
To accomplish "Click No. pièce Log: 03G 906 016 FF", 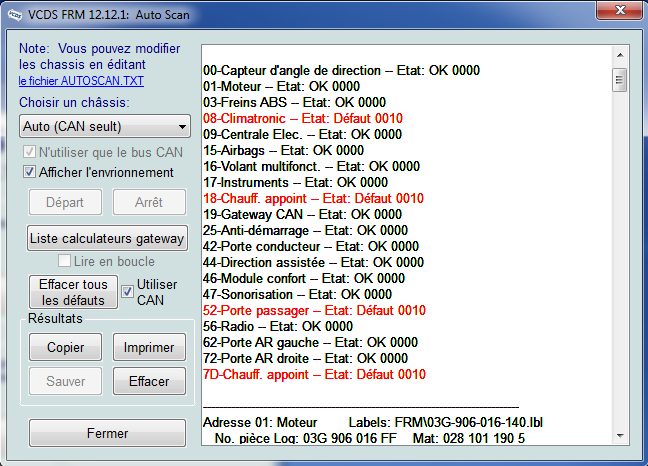I will click(305, 438).
